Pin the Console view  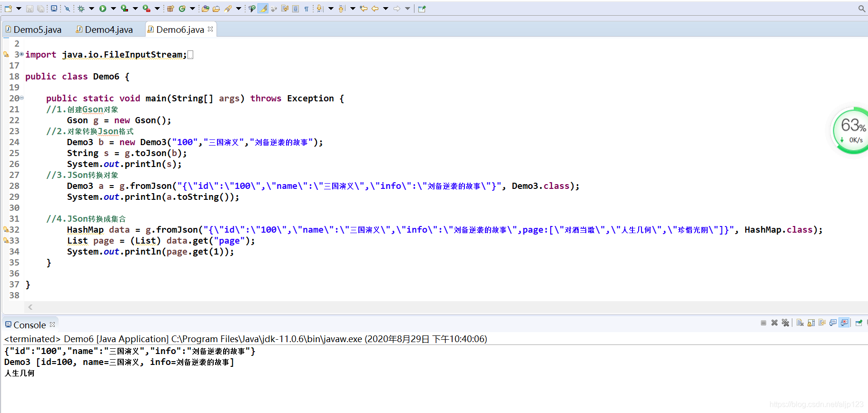[x=859, y=323]
